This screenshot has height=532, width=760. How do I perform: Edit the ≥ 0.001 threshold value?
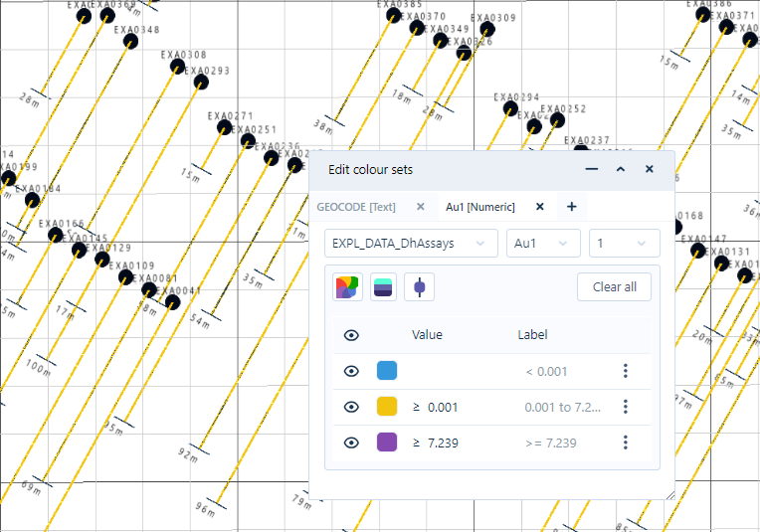pos(443,407)
